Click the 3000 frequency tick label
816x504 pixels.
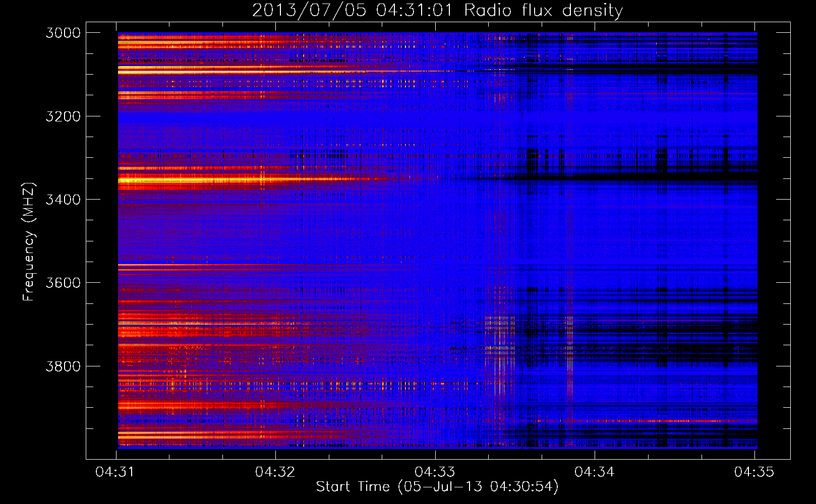63,33
